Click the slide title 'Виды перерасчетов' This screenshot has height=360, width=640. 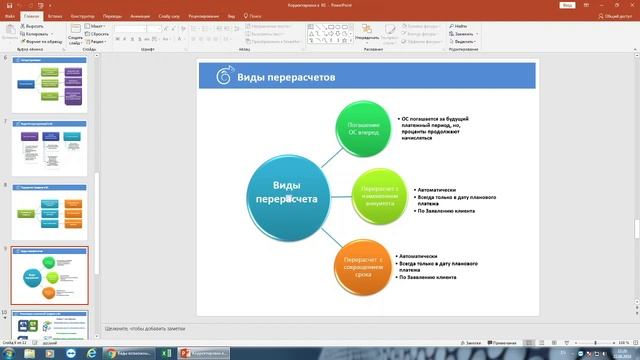(x=286, y=77)
